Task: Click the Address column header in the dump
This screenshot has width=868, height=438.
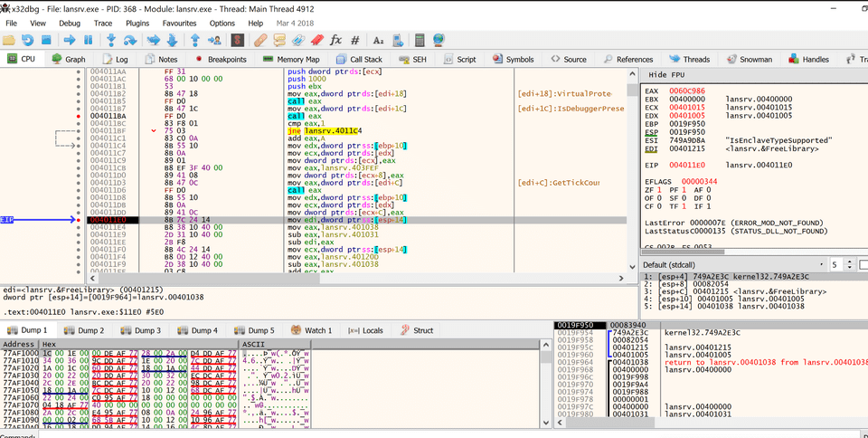Action: (19, 344)
